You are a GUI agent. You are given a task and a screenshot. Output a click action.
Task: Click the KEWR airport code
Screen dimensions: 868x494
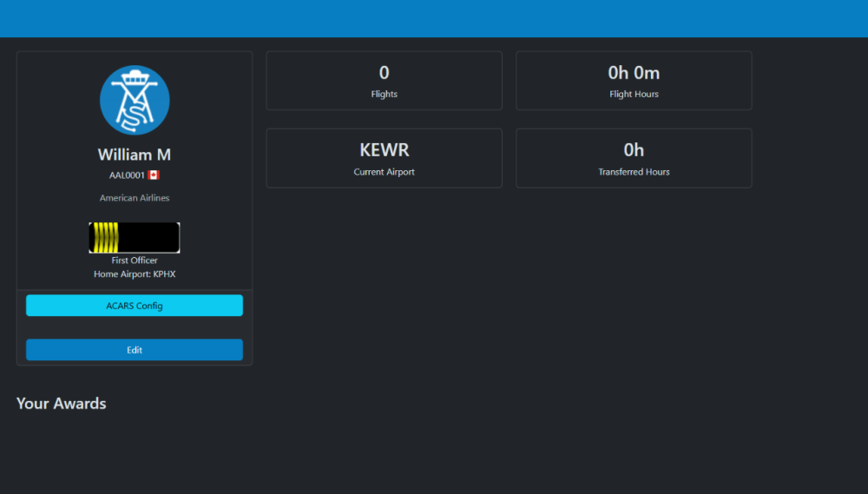tap(384, 150)
